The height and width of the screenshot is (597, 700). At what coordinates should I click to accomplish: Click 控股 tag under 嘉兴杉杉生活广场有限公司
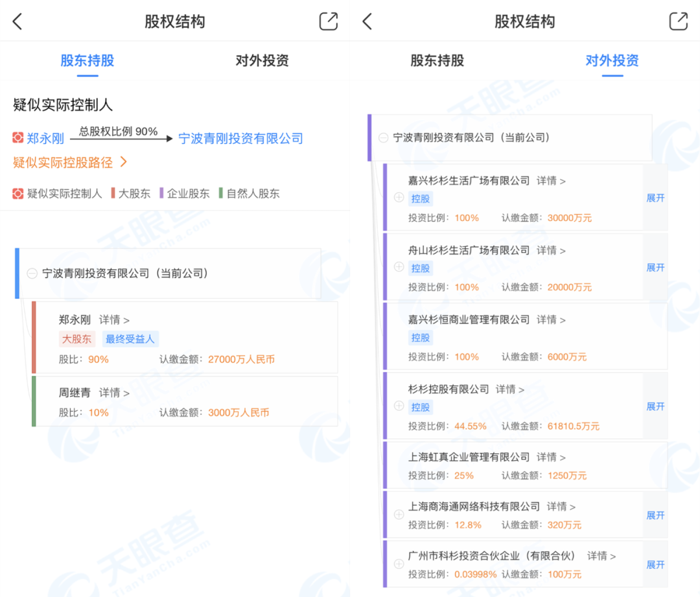[420, 199]
